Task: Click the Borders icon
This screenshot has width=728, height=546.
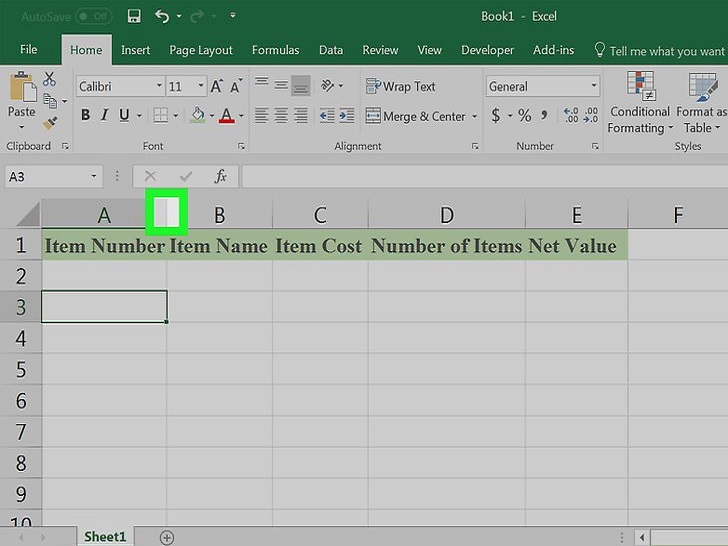Action: [161, 115]
